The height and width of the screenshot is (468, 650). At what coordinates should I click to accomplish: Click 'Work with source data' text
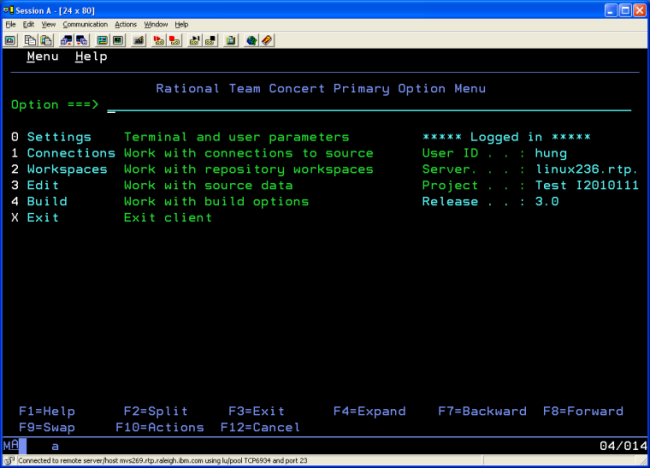click(x=209, y=185)
